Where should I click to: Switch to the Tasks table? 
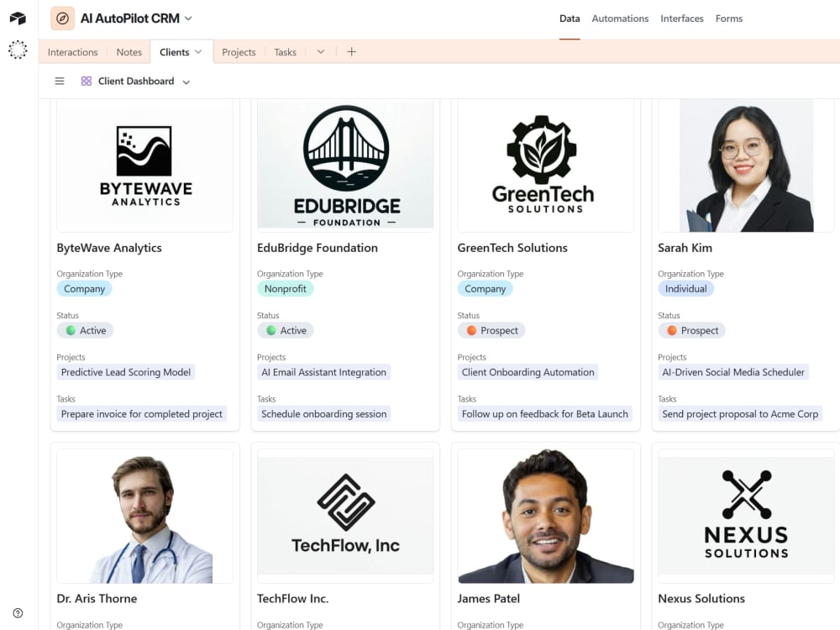coord(285,52)
